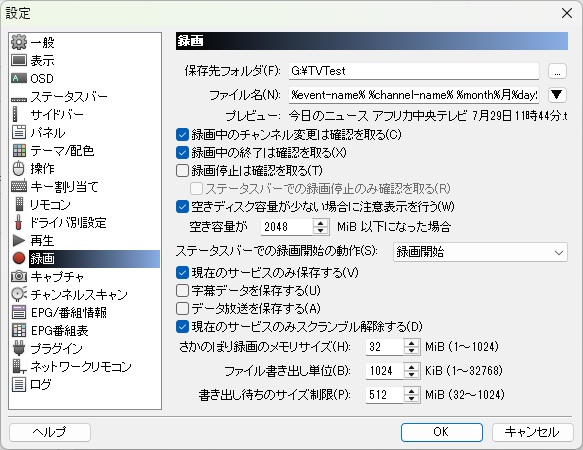583x450 pixels.
Task: Select the サイドバー icon
Action: [x=15, y=114]
